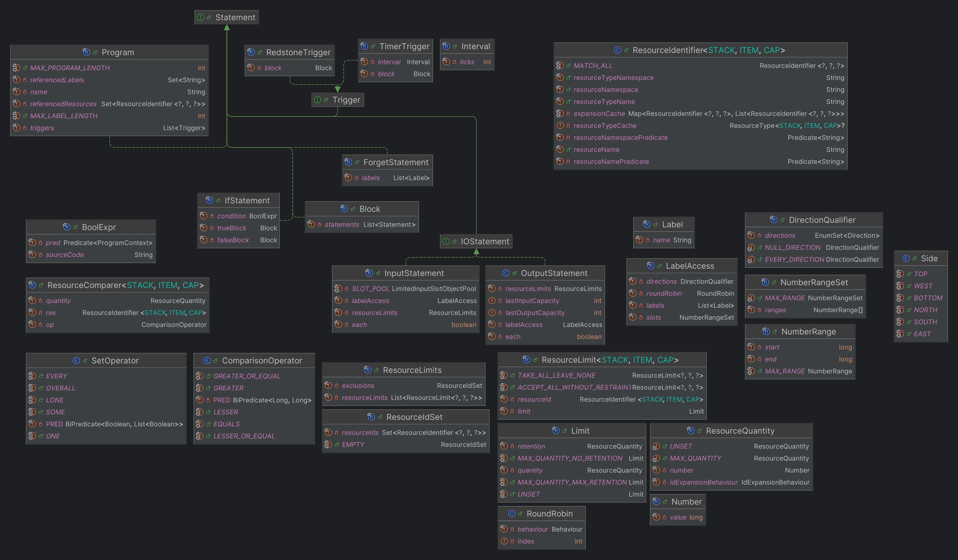Click the enum icon beside Side
Screen dimensions: 958x560
[x=906, y=258]
